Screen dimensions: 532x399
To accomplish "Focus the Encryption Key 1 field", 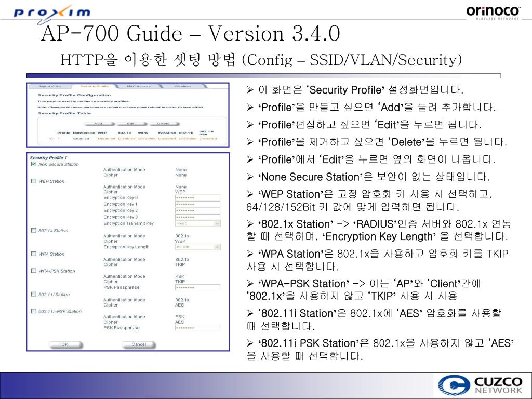I will [x=198, y=204].
